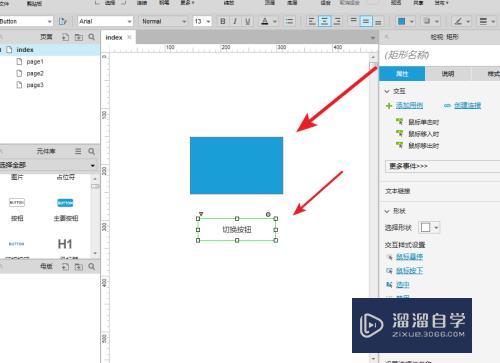Select page1 in the pages tree
500x363 pixels.
pyautogui.click(x=35, y=62)
